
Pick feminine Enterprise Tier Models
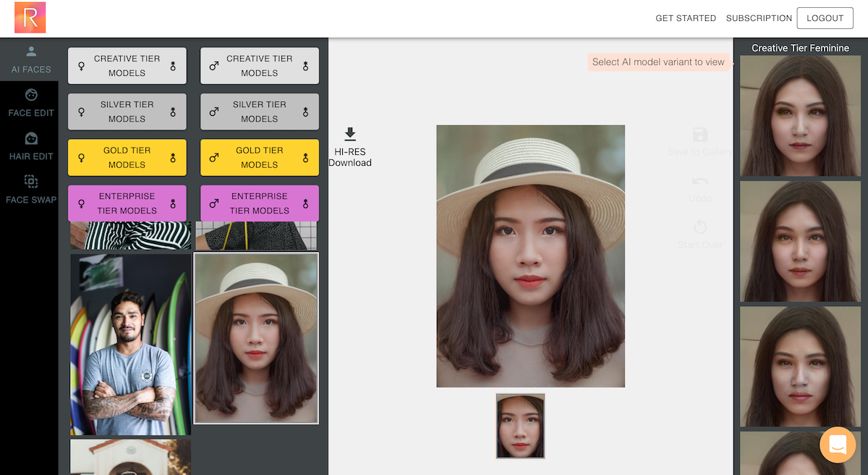[127, 203]
